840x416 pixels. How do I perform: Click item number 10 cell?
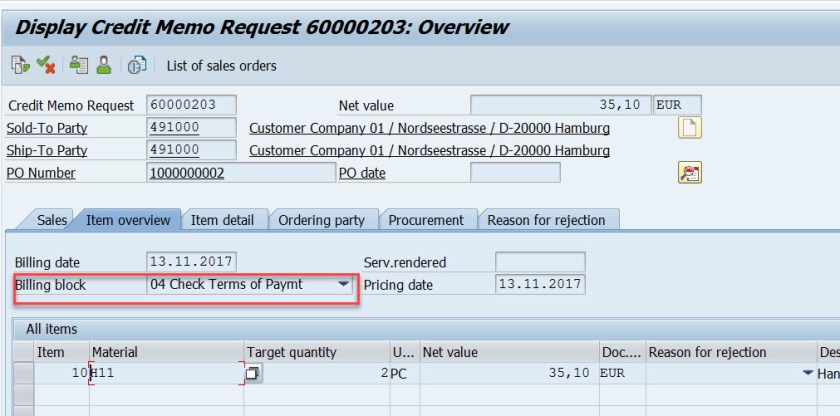point(62,373)
